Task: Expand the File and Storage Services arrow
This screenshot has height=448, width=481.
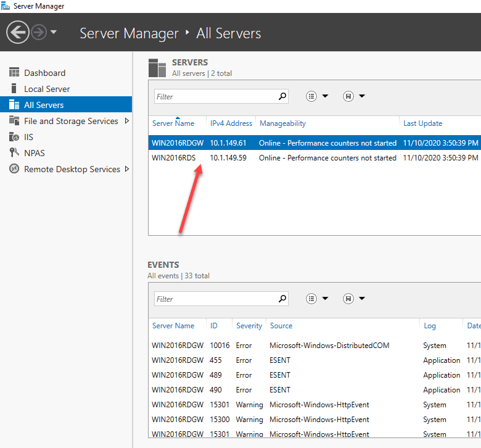Action: point(127,121)
